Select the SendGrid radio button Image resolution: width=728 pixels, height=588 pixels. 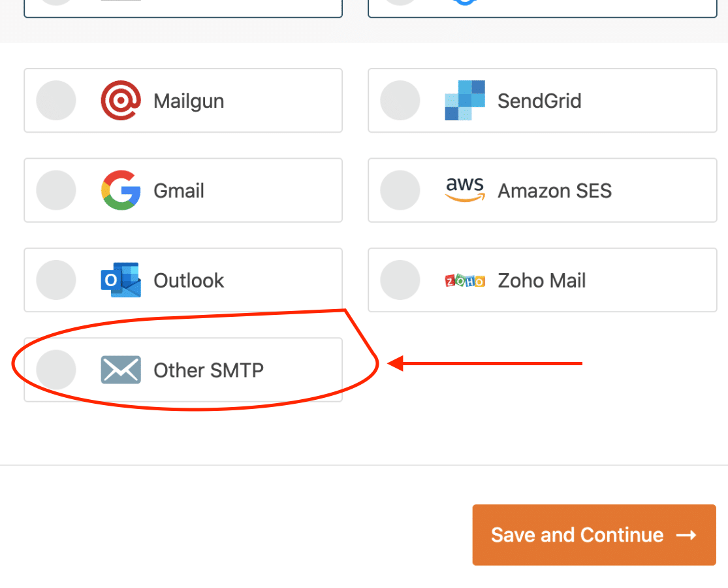pos(400,101)
